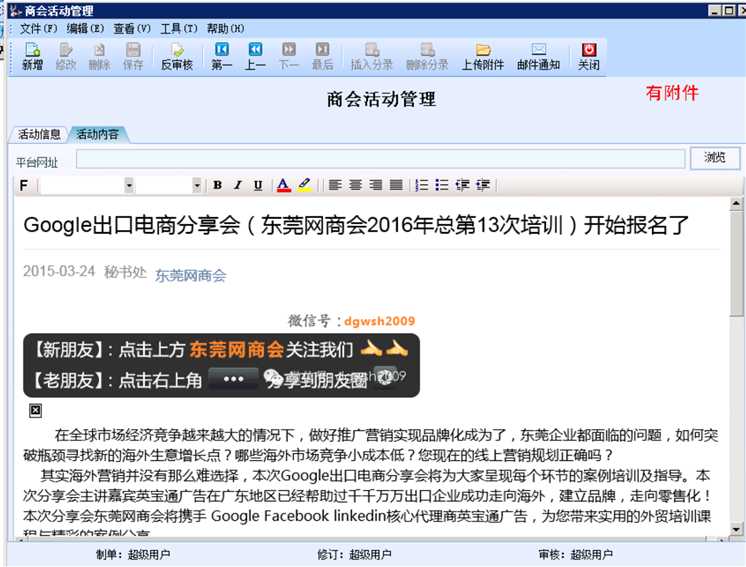Decrease the paragraph indent
This screenshot has height=567, width=746.
[x=462, y=185]
